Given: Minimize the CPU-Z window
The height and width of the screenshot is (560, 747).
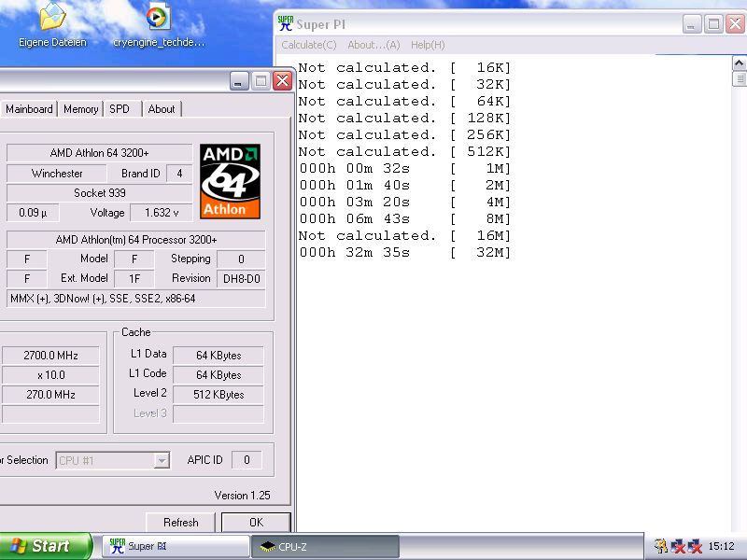Looking at the screenshot, I should (239, 81).
